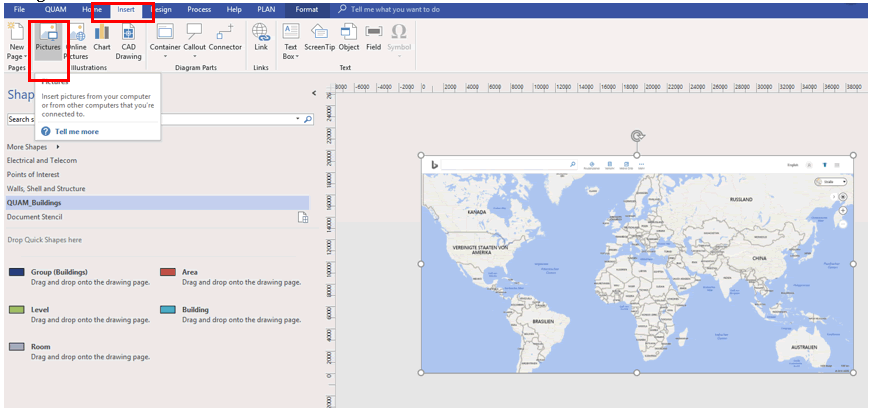This screenshot has height=411, width=873.
Task: Select the teal Building shape
Action: [168, 309]
